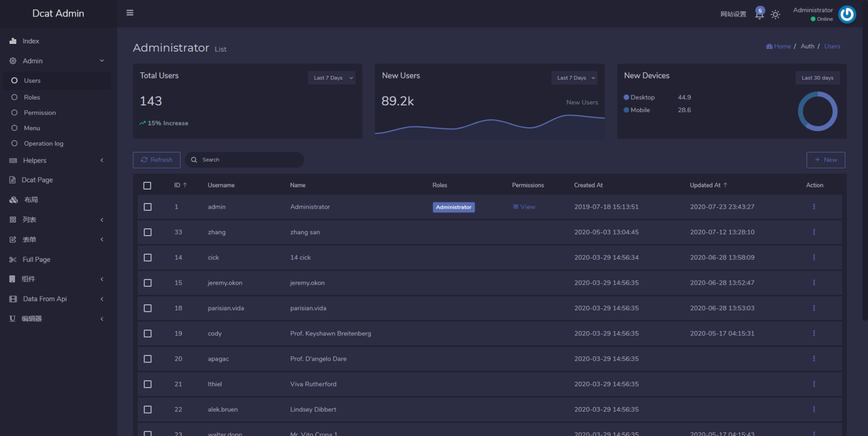Toggle light theme using the sun icon

point(775,14)
